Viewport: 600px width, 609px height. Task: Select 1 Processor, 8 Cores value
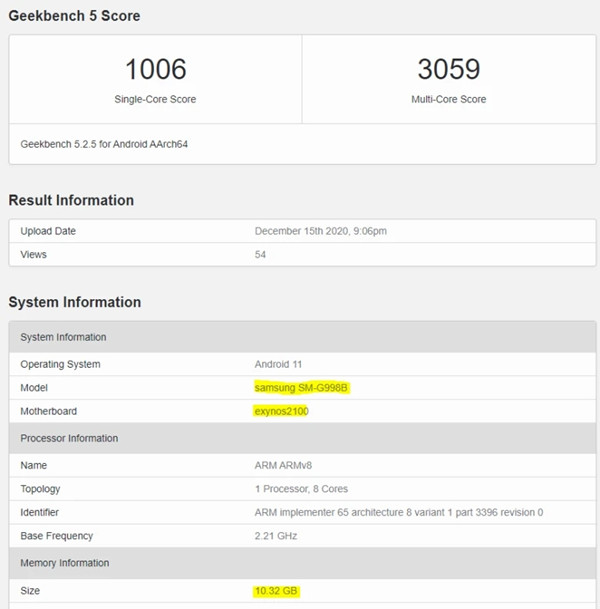[301, 489]
